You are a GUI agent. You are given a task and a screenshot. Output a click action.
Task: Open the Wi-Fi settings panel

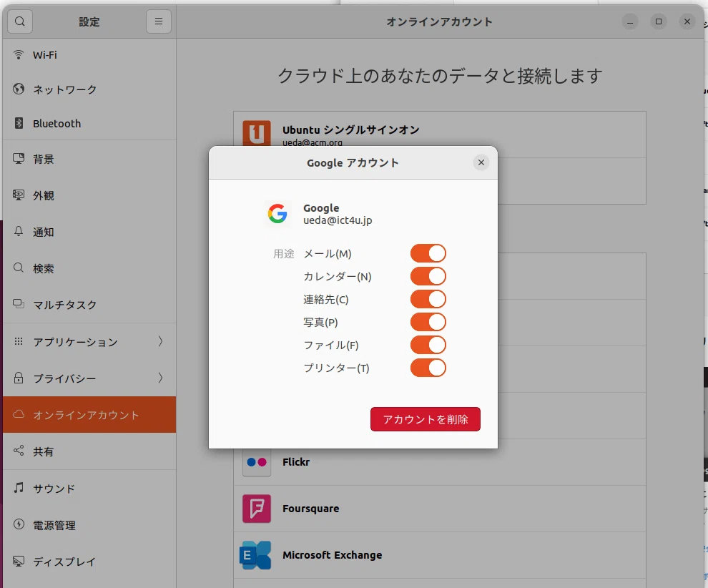[89, 54]
